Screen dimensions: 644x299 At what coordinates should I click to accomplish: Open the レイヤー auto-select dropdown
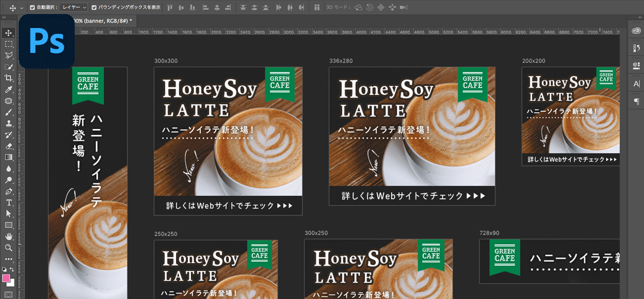[x=74, y=7]
